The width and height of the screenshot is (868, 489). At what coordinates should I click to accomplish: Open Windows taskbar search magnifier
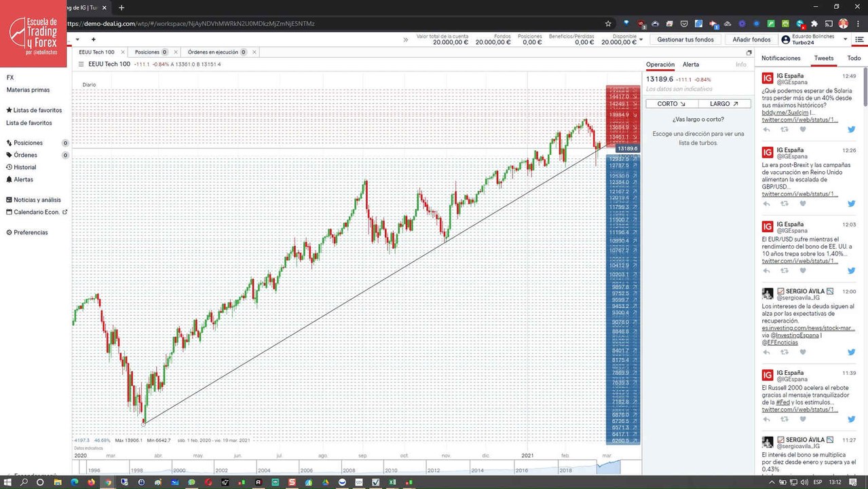pos(24,482)
